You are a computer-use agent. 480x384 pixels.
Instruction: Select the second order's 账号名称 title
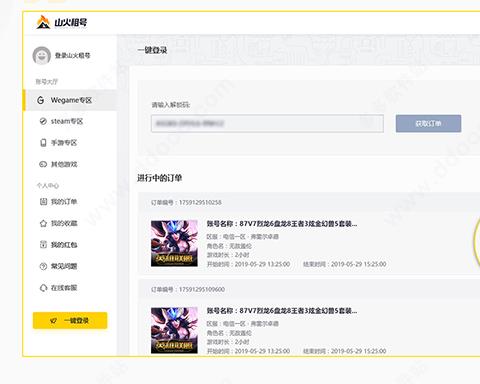[282, 311]
